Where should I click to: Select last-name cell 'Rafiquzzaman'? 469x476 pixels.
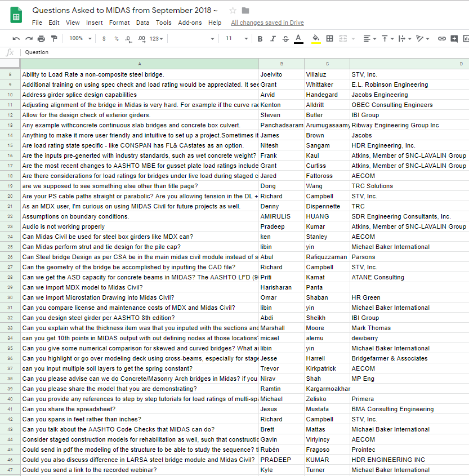327,257
